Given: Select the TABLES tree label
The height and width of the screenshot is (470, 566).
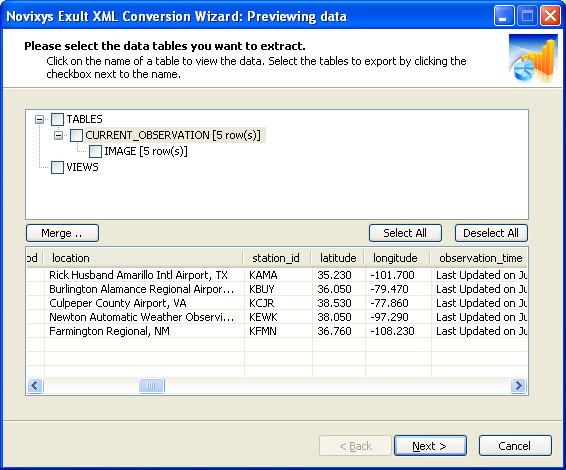Looking at the screenshot, I should (84, 119).
